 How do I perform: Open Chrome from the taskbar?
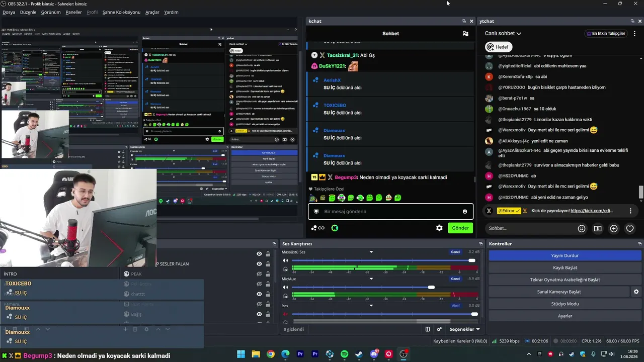pyautogui.click(x=271, y=354)
